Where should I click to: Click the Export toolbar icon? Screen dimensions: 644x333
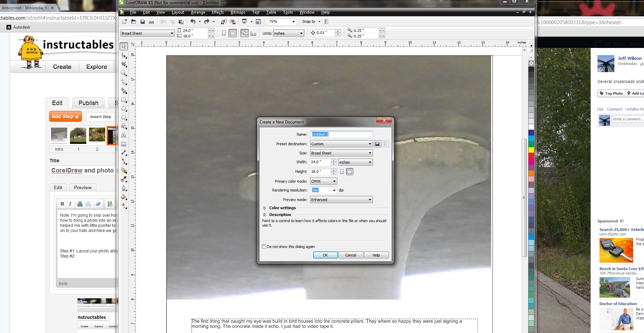(x=233, y=21)
